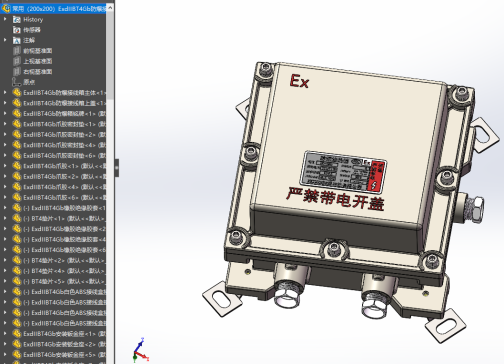Viewport: 504px width, 364px height.
Task: Select the third component row ending <1>
Action: click(64, 114)
